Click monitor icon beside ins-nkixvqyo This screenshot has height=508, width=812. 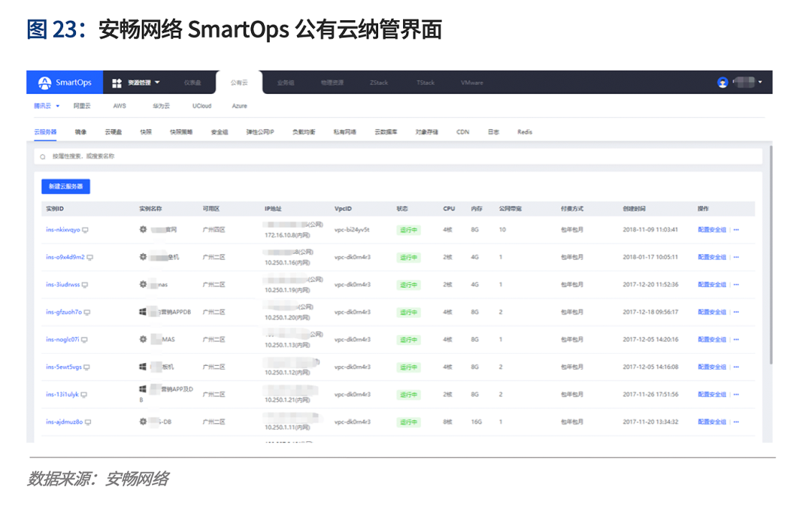pyautogui.click(x=86, y=230)
